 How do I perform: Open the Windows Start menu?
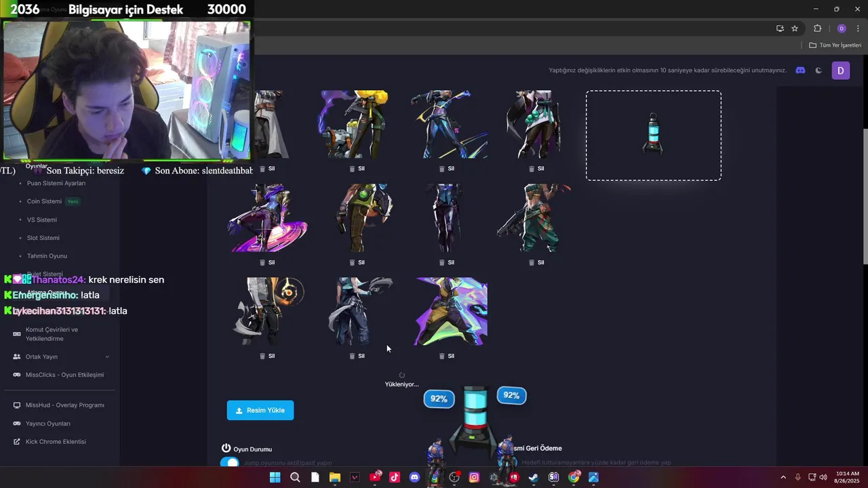coord(275,477)
